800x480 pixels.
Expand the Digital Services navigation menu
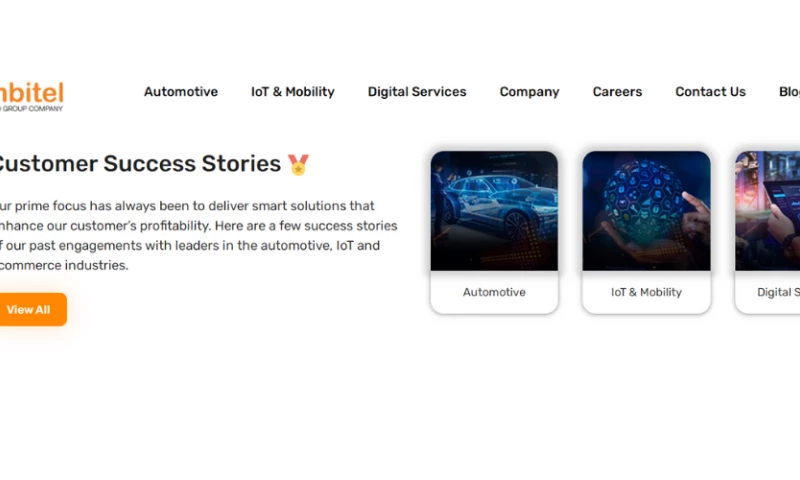pos(417,92)
